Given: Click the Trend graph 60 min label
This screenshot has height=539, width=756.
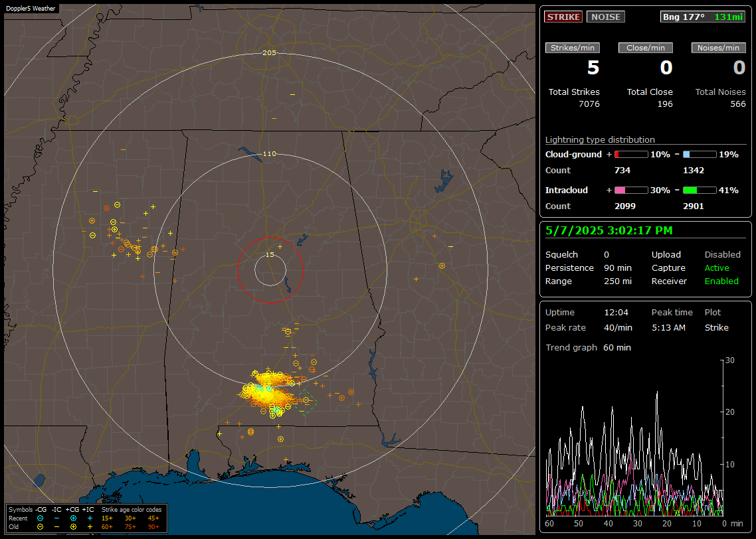Looking at the screenshot, I should click(x=588, y=348).
